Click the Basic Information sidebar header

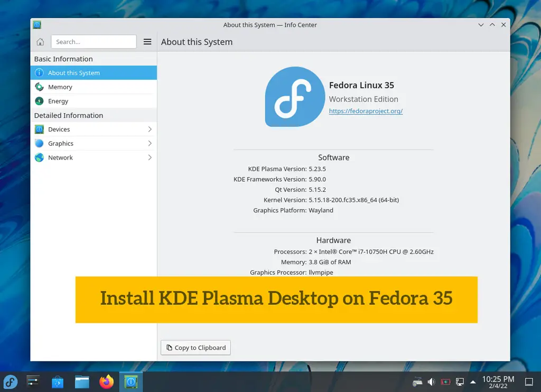[x=63, y=59]
